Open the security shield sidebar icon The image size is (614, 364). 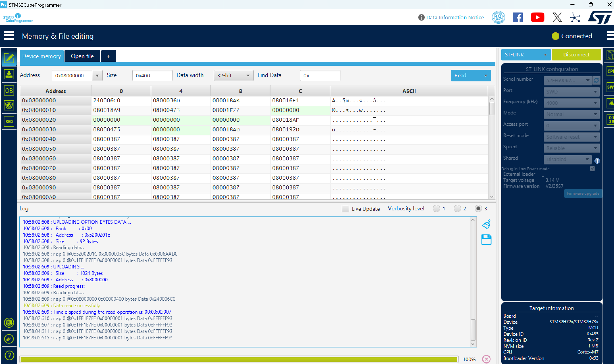9,105
